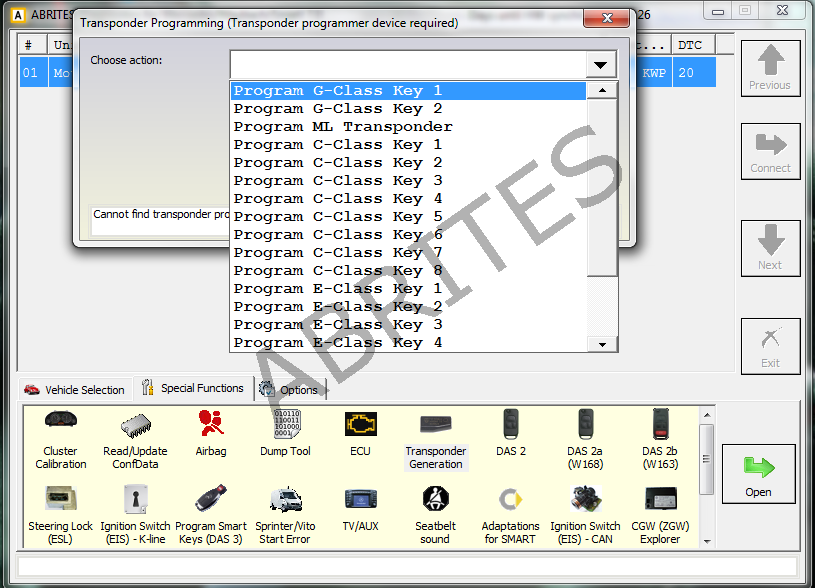This screenshot has height=588, width=815.
Task: Choose Program G-Class Key 1
Action: coord(409,90)
